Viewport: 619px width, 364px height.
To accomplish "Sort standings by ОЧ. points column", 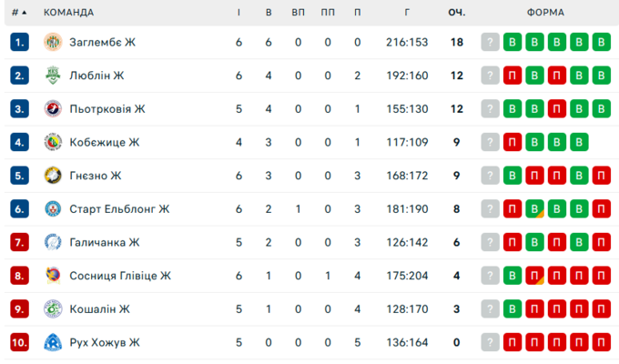I will (457, 13).
